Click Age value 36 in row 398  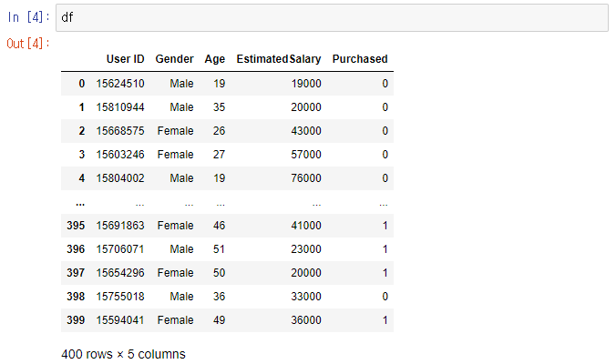click(219, 297)
